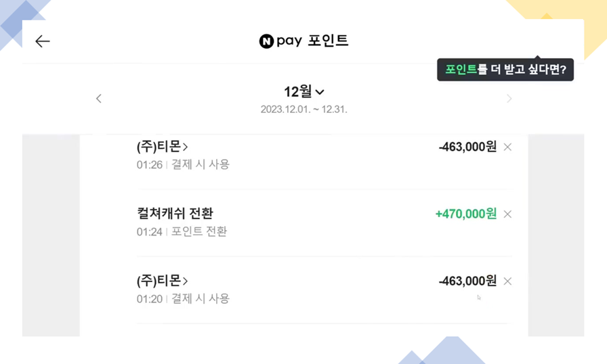Go back using the left arrow icon

click(43, 41)
